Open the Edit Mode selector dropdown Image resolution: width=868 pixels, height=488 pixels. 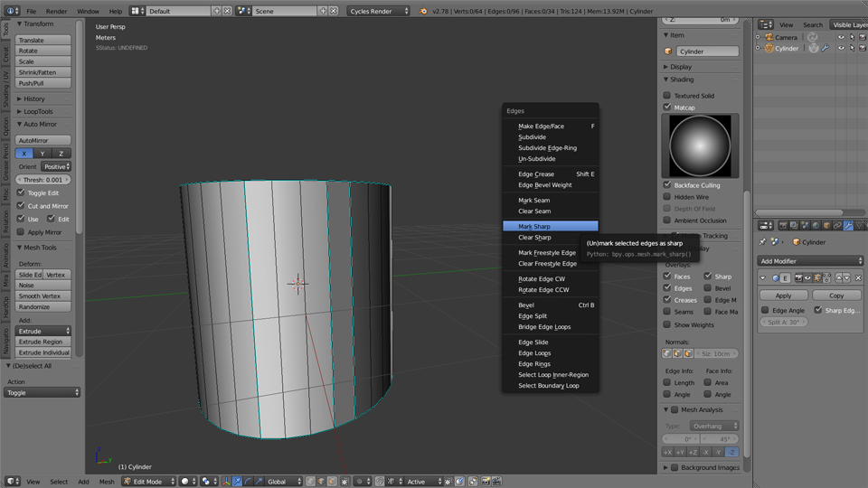[148, 482]
